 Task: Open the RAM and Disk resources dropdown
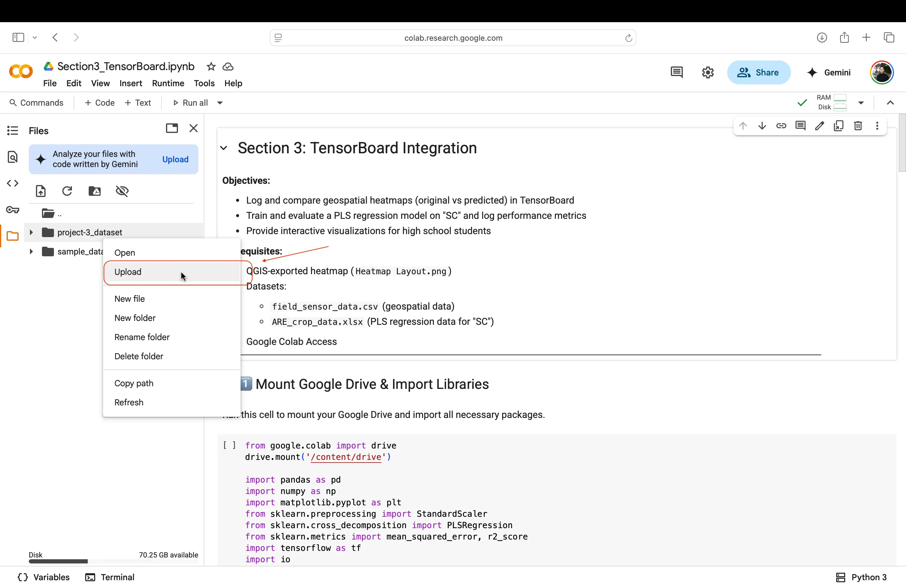(x=861, y=103)
